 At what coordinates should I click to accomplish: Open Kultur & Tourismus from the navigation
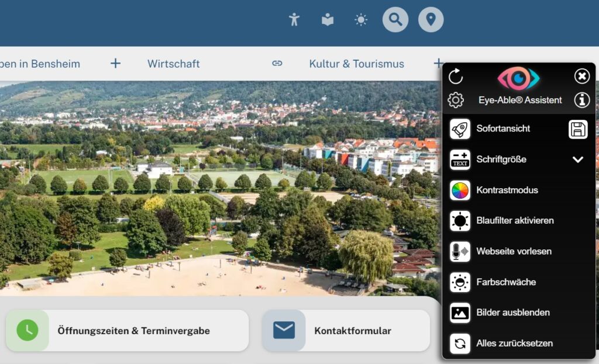[x=357, y=63]
